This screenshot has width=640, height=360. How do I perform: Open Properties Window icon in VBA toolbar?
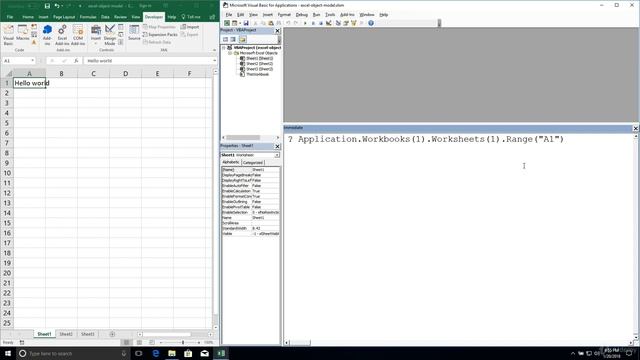pyautogui.click(x=346, y=23)
